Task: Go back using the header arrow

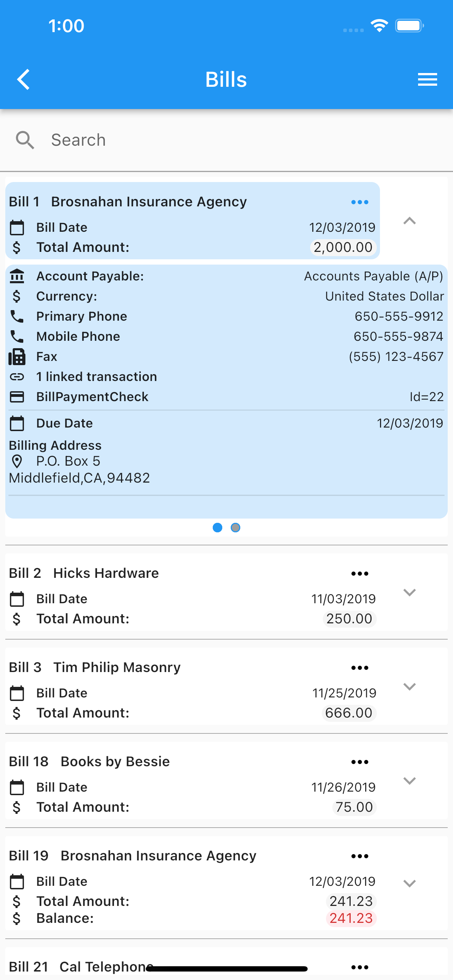Action: 24,79
